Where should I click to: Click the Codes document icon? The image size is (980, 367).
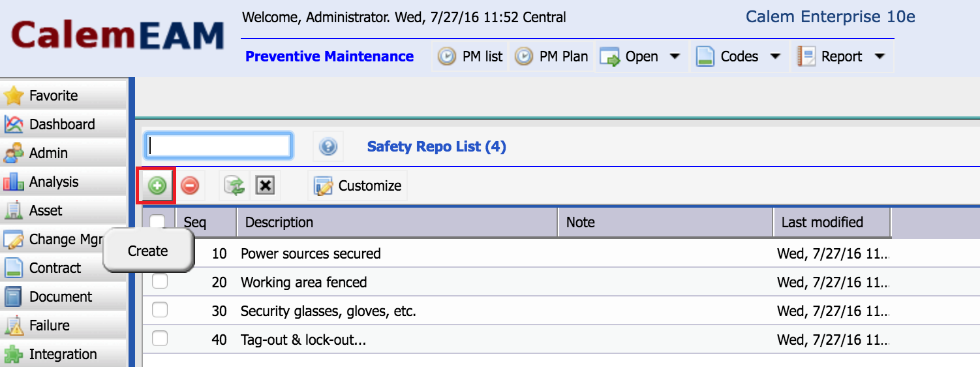coord(705,57)
